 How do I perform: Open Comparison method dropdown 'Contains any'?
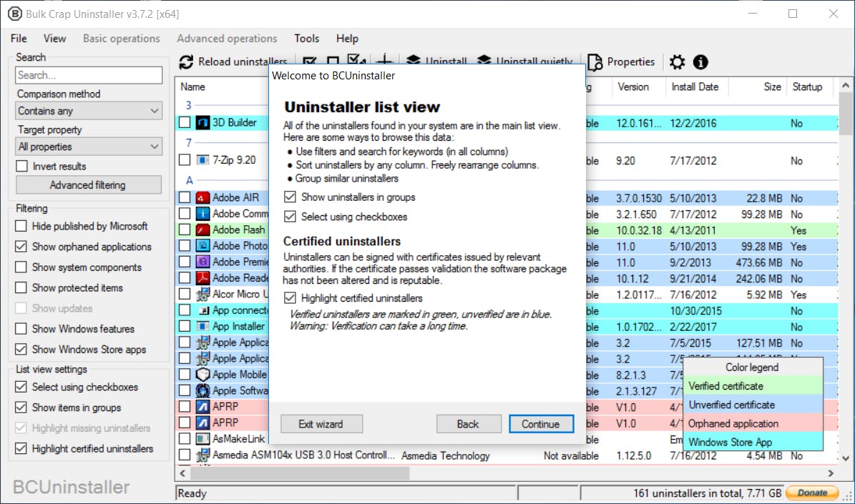click(89, 111)
